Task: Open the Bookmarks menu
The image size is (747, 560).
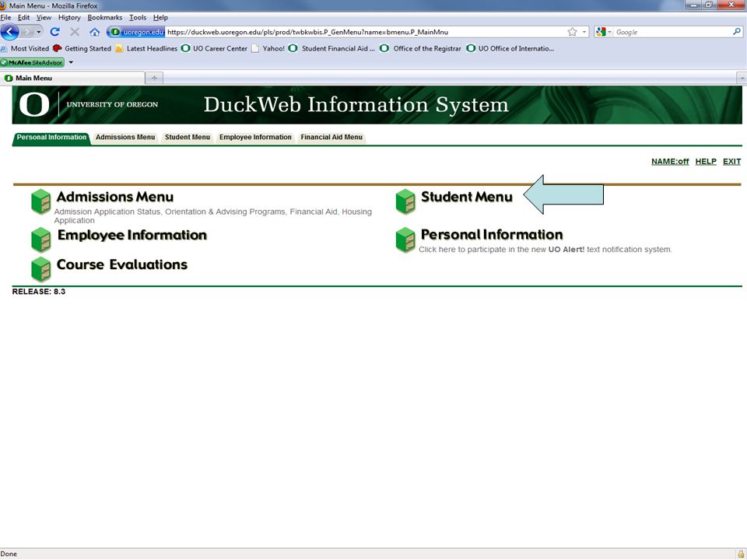Action: [105, 18]
